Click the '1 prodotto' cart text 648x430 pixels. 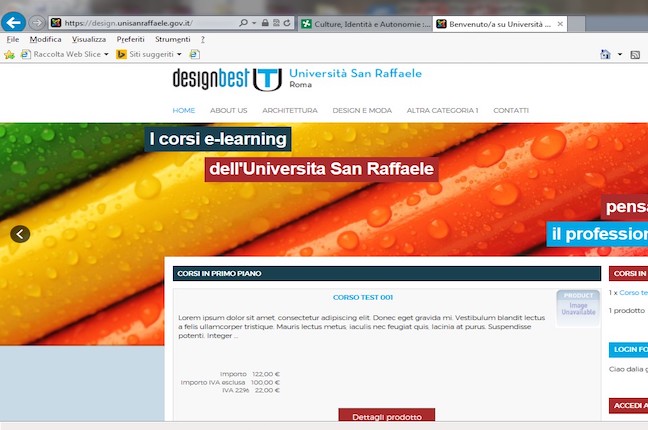click(x=627, y=311)
